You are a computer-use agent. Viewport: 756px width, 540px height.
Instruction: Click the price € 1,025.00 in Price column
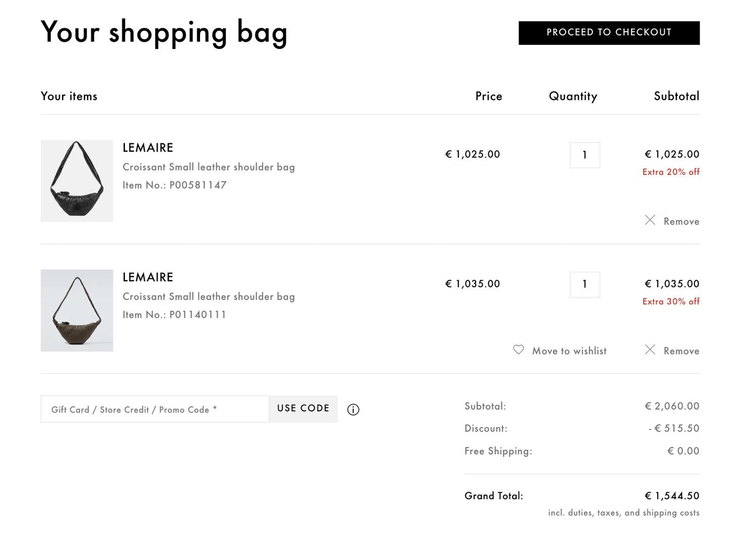click(x=472, y=154)
